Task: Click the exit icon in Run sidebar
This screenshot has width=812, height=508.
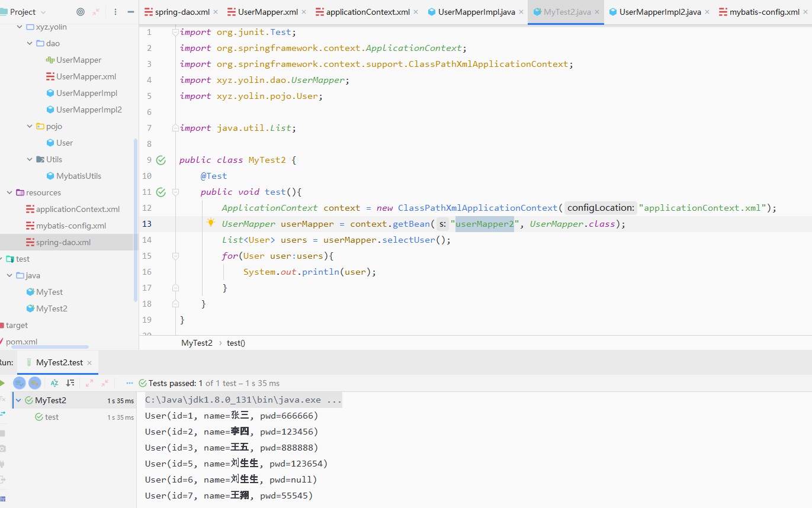Action: tap(2, 480)
